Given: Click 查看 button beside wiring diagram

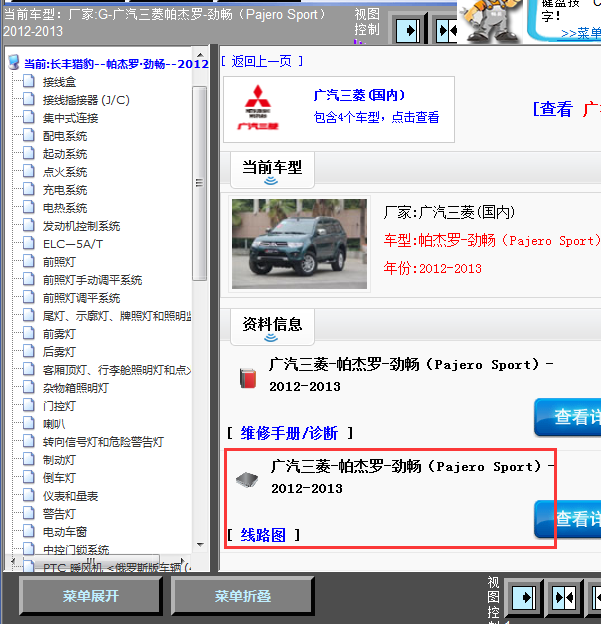Looking at the screenshot, I should pyautogui.click(x=568, y=519).
